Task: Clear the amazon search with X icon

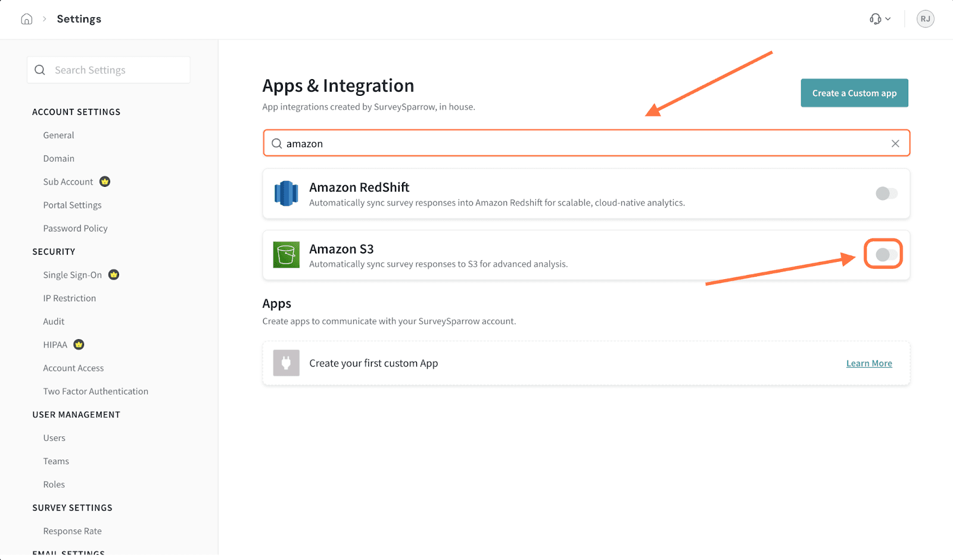Action: pyautogui.click(x=895, y=143)
